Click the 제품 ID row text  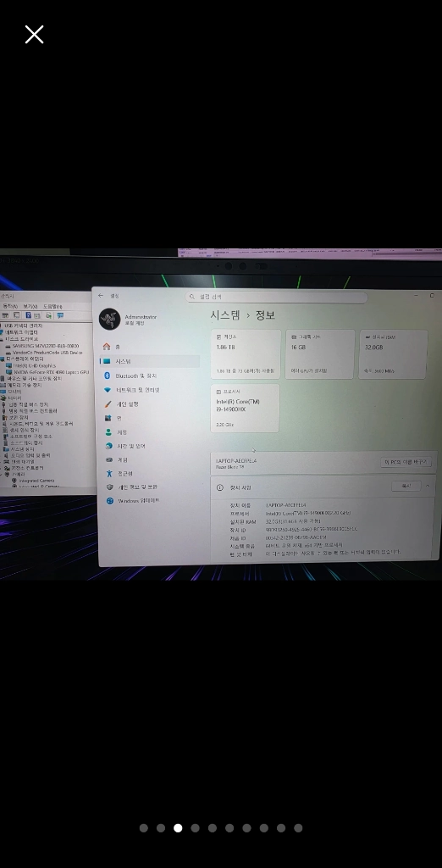pos(296,537)
